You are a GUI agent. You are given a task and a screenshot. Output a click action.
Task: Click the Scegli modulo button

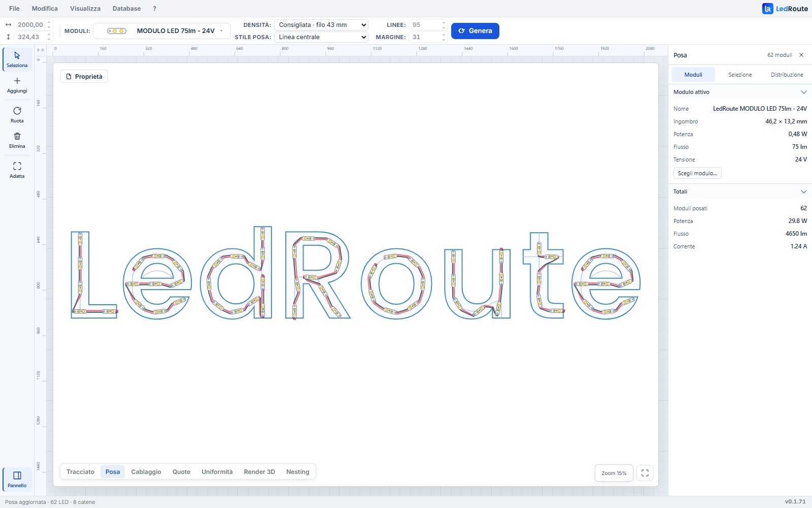point(697,173)
